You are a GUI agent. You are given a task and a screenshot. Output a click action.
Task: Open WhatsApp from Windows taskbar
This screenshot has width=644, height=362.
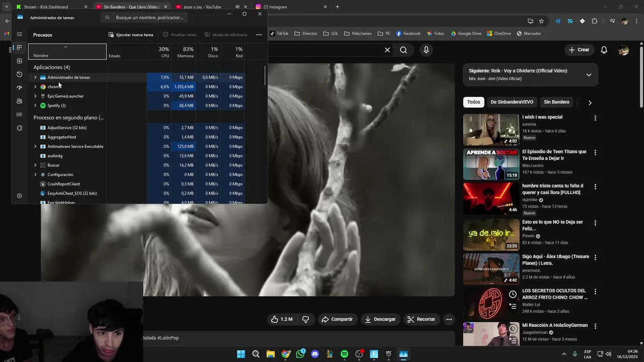(x=300, y=354)
